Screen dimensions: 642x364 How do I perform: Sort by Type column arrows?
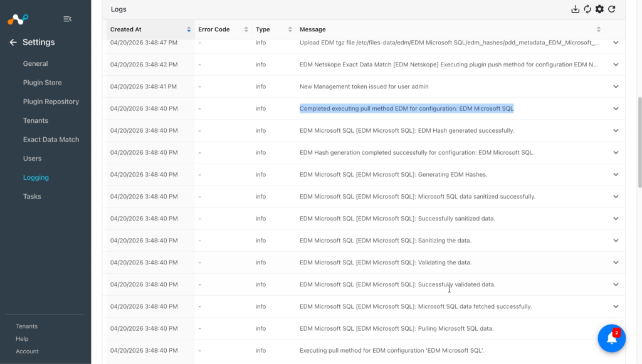pos(290,29)
